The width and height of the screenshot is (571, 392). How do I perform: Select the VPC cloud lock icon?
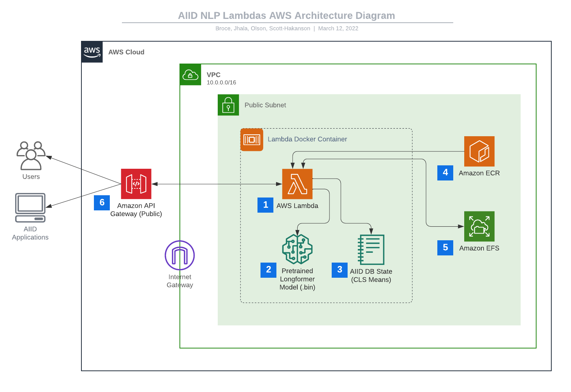(x=190, y=75)
